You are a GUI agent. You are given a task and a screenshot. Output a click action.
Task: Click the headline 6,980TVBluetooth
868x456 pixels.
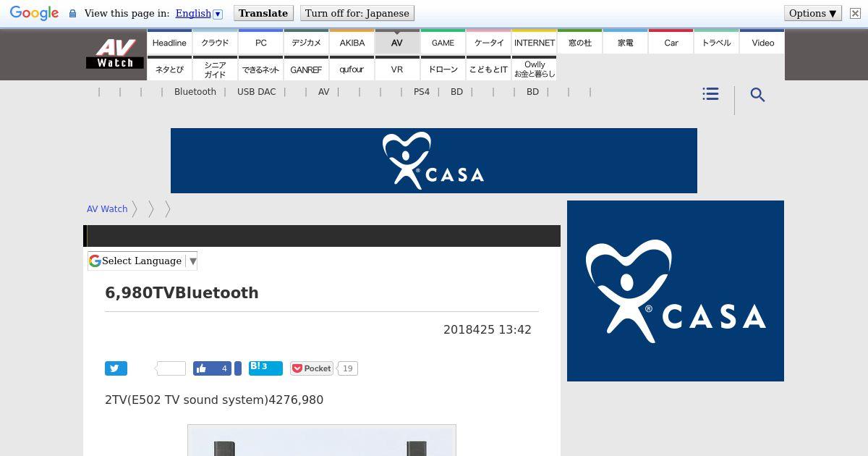pyautogui.click(x=182, y=293)
